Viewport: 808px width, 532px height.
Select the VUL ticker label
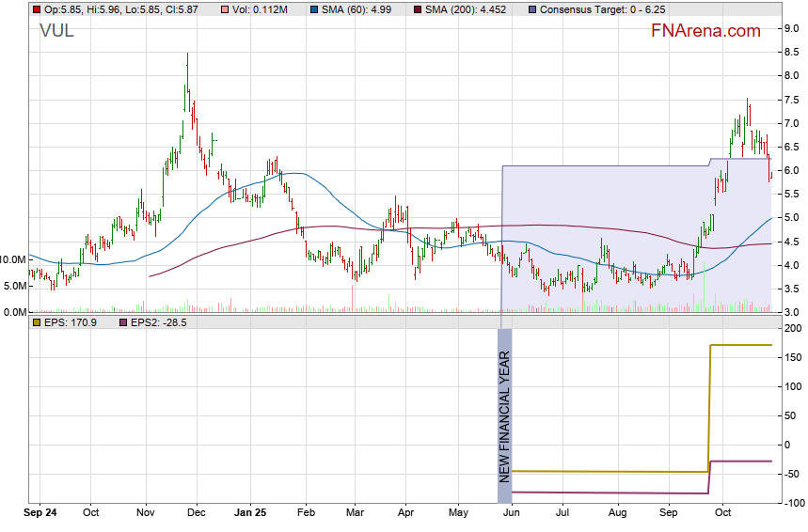tap(56, 31)
